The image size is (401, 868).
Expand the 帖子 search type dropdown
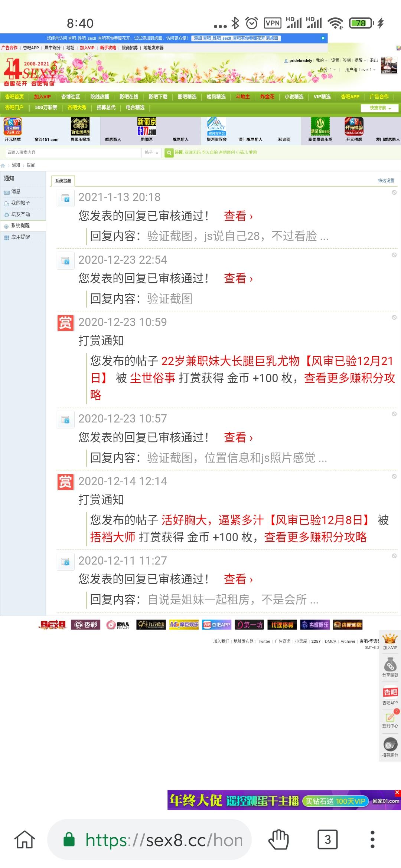tap(151, 152)
